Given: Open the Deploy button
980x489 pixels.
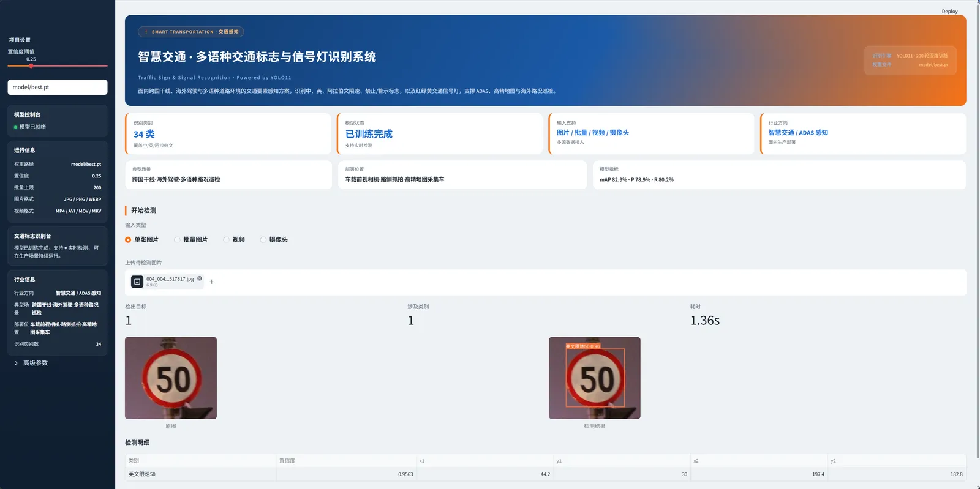Looking at the screenshot, I should pos(949,12).
